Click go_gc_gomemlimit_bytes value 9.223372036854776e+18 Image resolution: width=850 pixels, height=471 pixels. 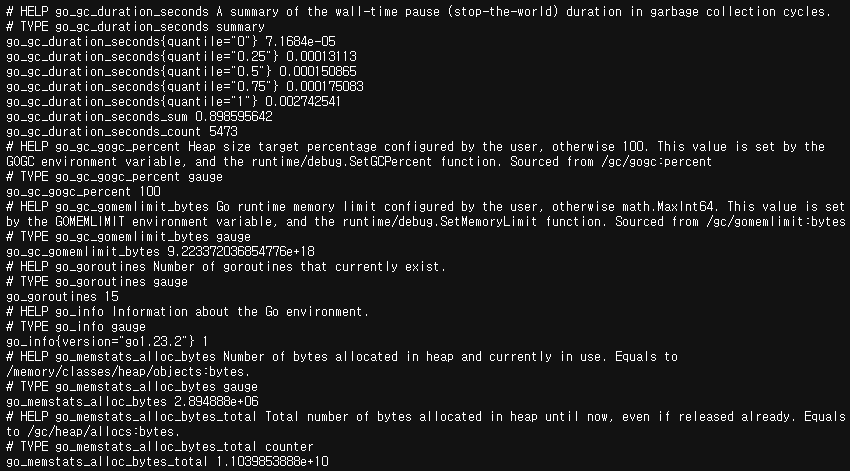pos(241,251)
